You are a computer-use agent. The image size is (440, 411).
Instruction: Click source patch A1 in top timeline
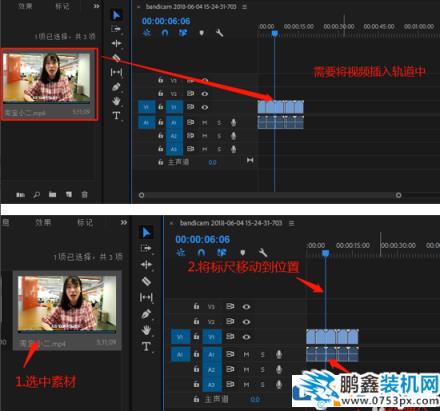[146, 123]
